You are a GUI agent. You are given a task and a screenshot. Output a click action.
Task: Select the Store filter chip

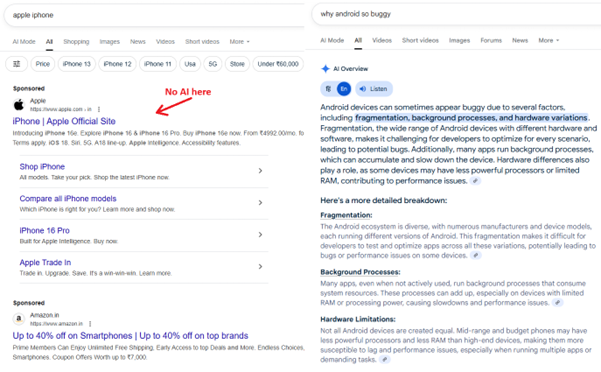coord(237,64)
